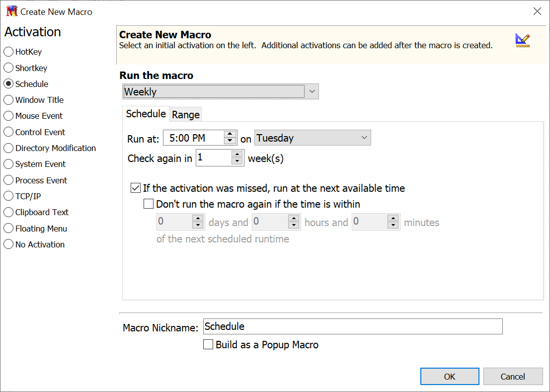Click the Cancel button
Screen dimensions: 550x392
click(513, 377)
